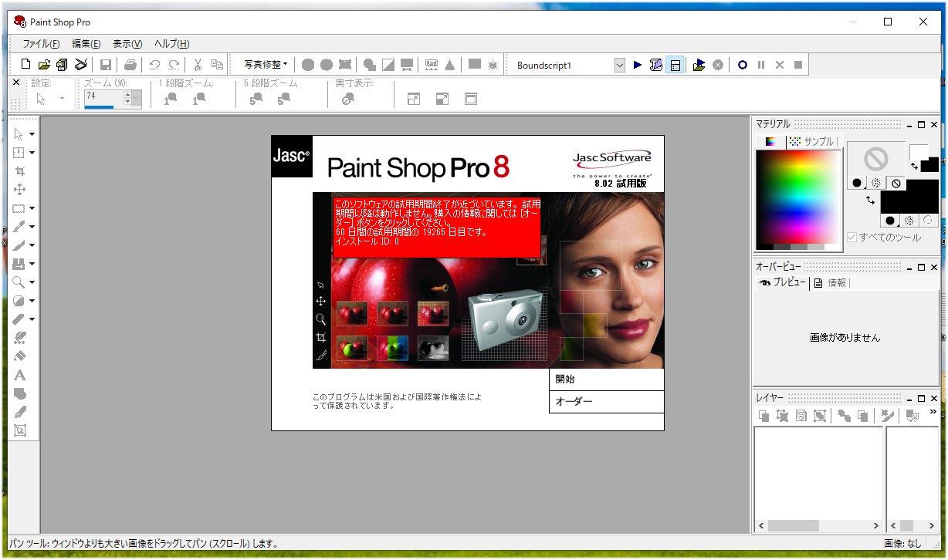Click the オーダー button on splash
Viewport: 948px width, 560px height.
pyautogui.click(x=606, y=402)
